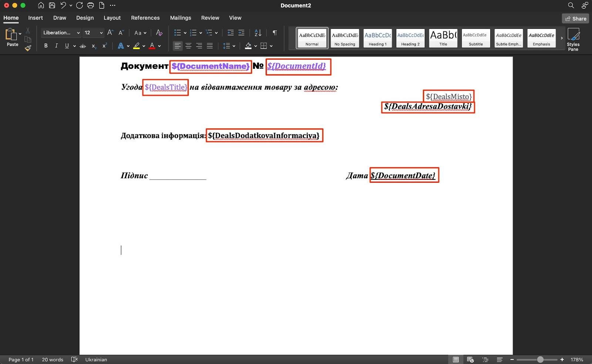Expand the styles gallery arrow

coord(562,38)
